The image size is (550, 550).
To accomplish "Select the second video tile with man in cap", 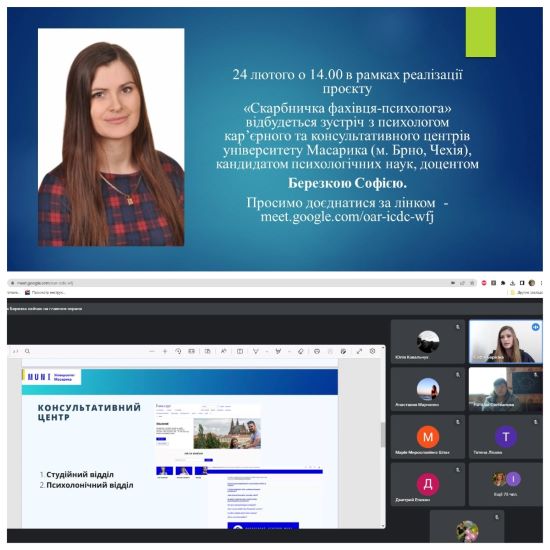I will [x=505, y=389].
